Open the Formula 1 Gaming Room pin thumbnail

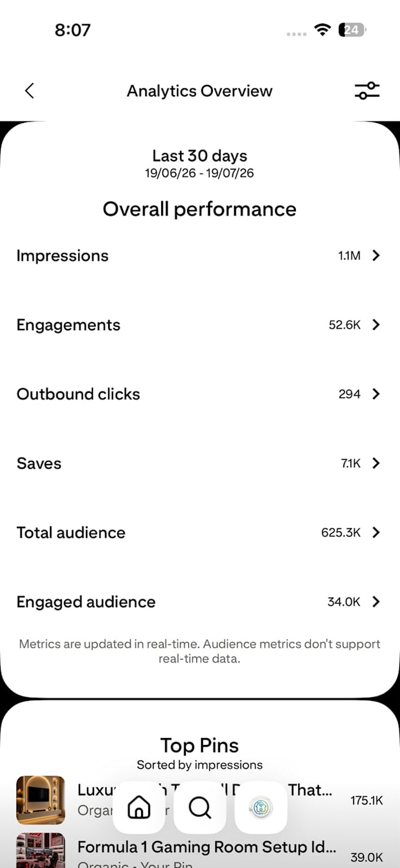[x=41, y=850]
